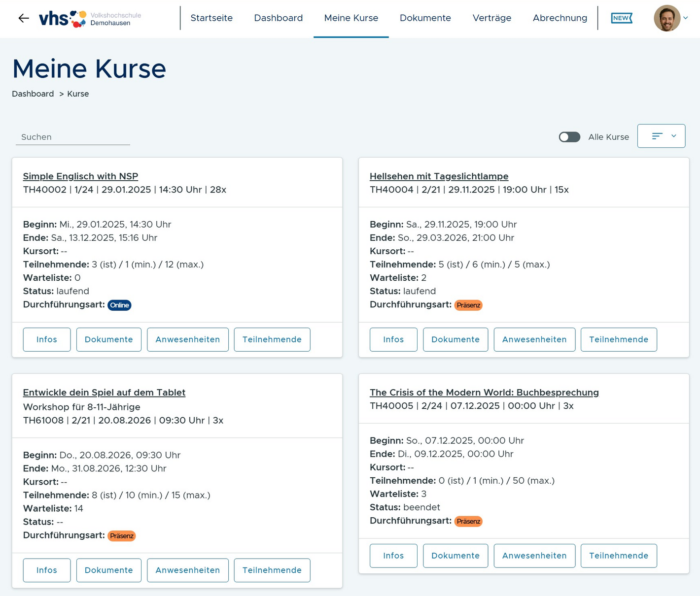Viewport: 700px width, 596px height.
Task: Expand the sort options dropdown chevron
Action: pyautogui.click(x=673, y=136)
